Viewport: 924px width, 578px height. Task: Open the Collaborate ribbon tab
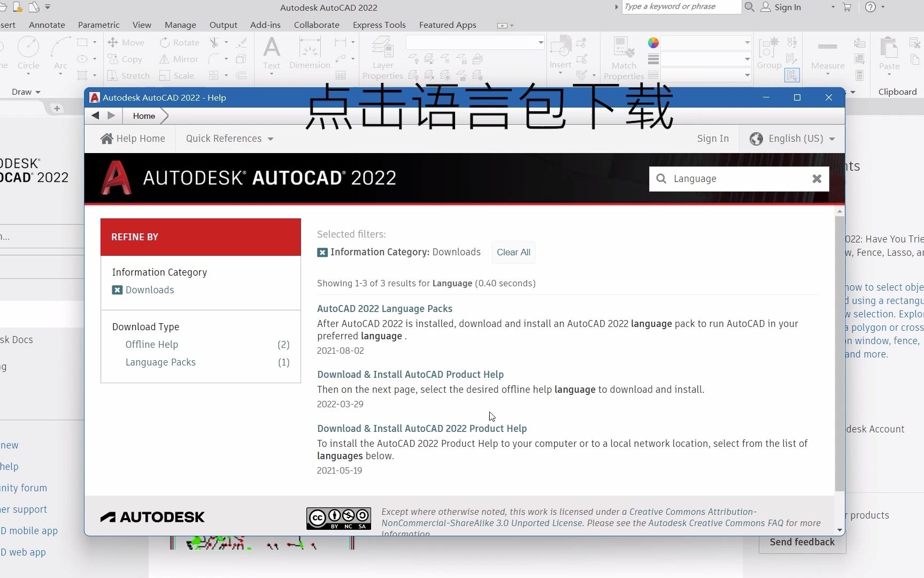317,25
